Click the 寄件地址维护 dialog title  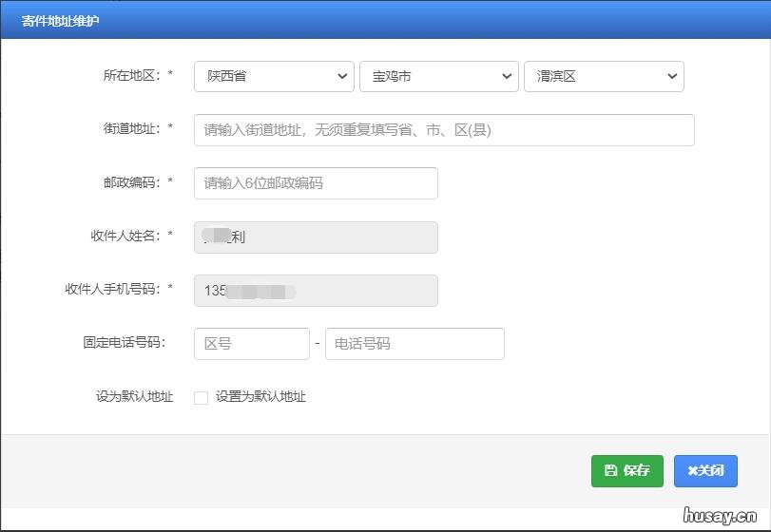pos(60,21)
